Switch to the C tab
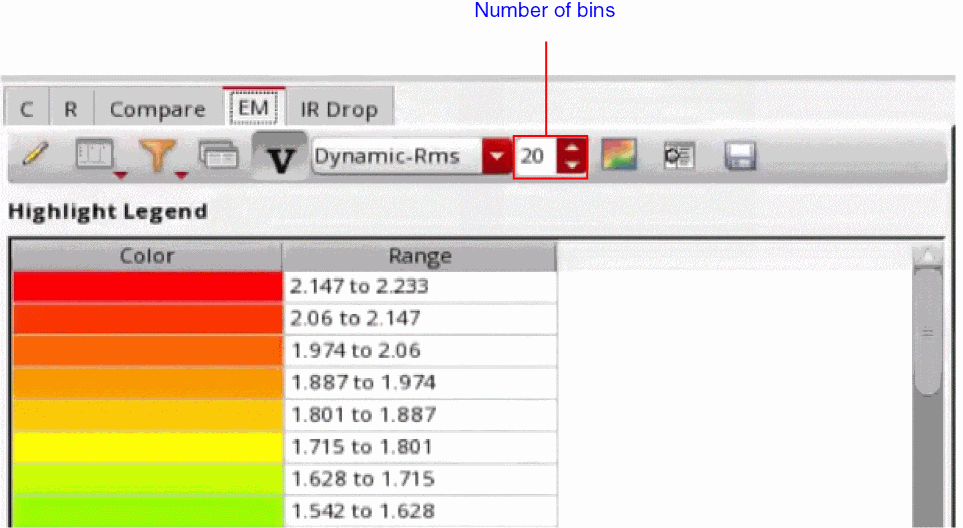The width and height of the screenshot is (963, 528). click(x=26, y=109)
